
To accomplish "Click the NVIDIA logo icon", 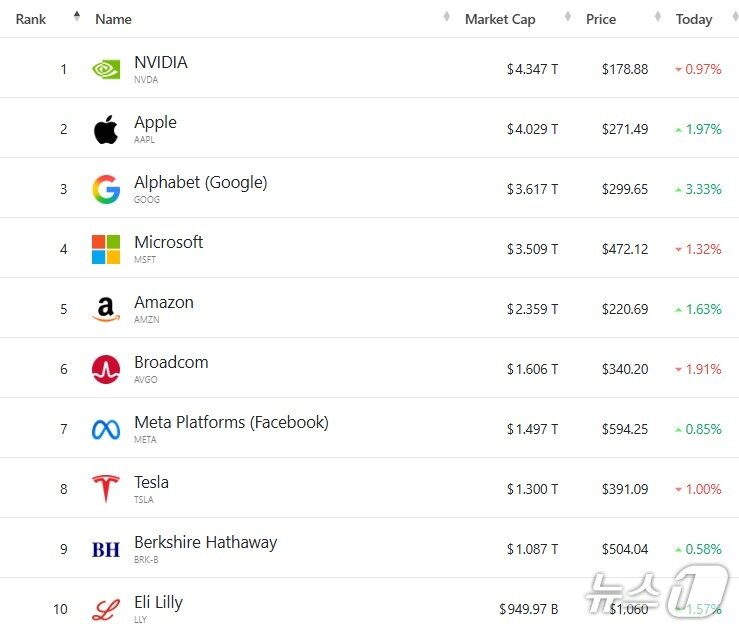I will 106,69.
